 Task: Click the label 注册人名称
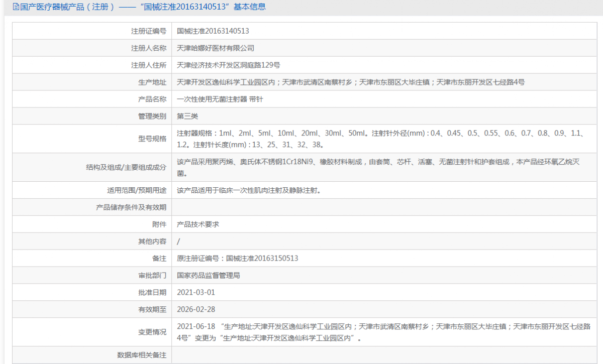(149, 48)
